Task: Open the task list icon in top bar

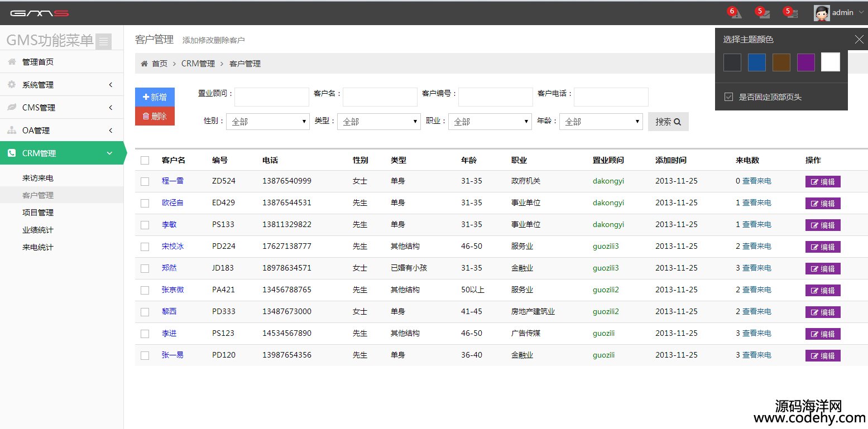Action: click(x=792, y=13)
